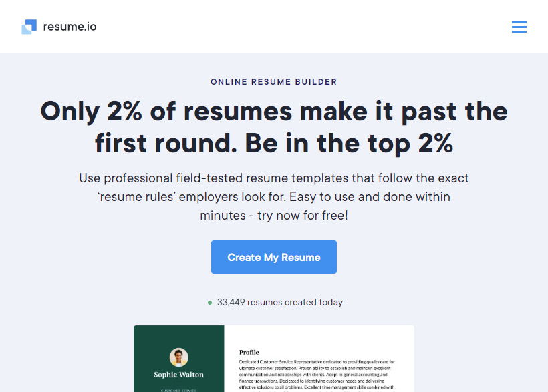Select the resumes created today counter text
The image size is (548, 392).
(279, 302)
